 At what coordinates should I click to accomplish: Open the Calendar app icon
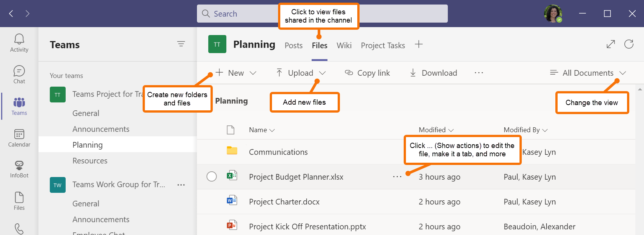(19, 138)
